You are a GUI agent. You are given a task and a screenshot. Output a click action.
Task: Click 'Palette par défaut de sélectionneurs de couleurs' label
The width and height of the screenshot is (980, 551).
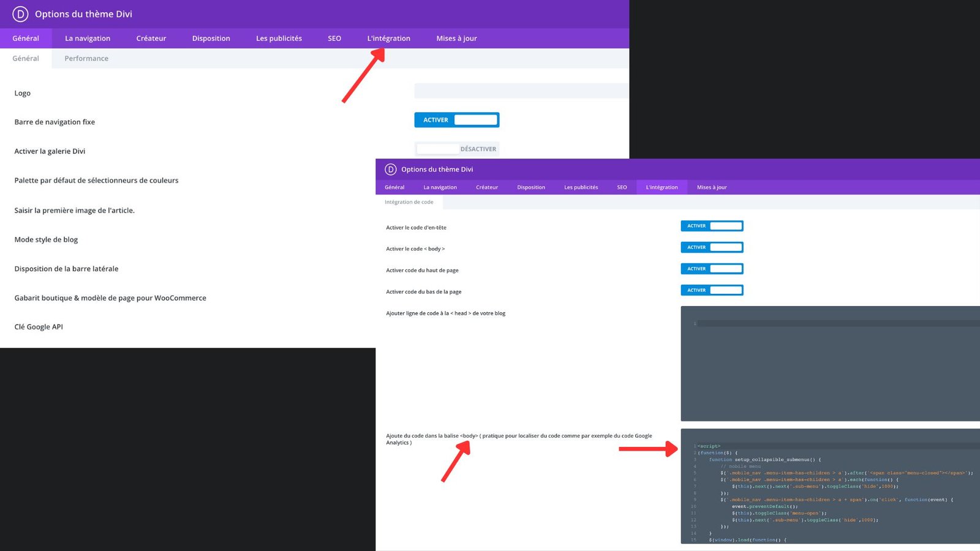click(96, 181)
